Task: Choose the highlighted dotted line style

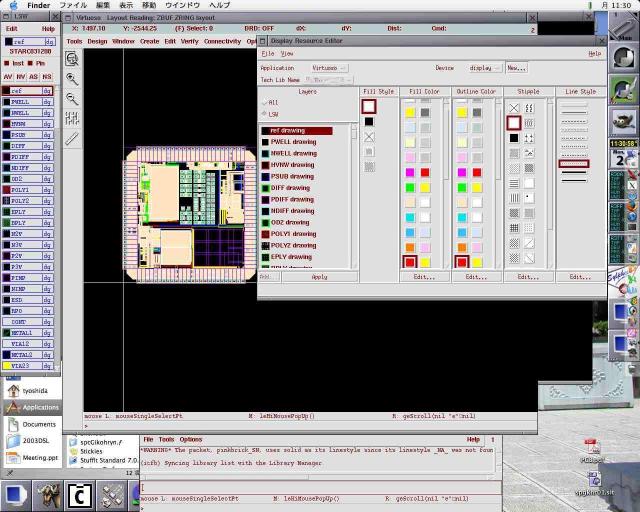Action: tap(573, 164)
